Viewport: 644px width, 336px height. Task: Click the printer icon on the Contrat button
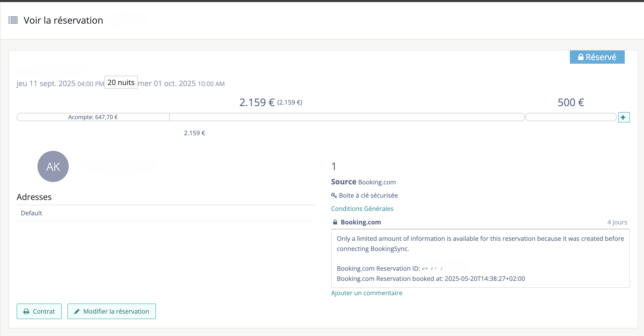coord(26,311)
